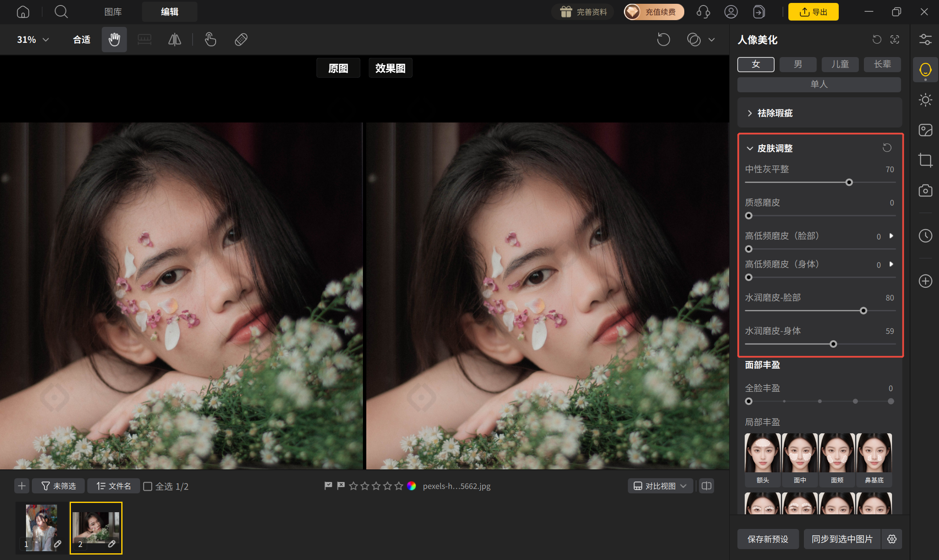Open the 文件名 sort menu
The width and height of the screenshot is (939, 560).
tap(114, 486)
